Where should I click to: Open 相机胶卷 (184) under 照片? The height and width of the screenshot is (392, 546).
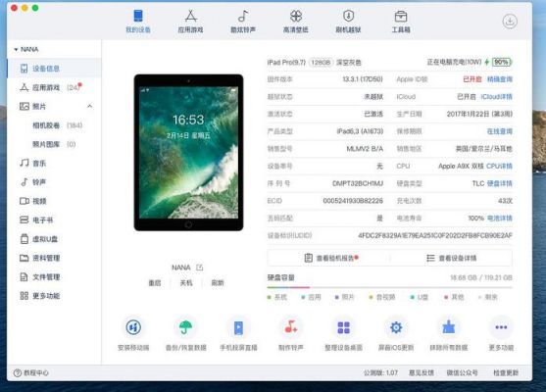click(58, 125)
